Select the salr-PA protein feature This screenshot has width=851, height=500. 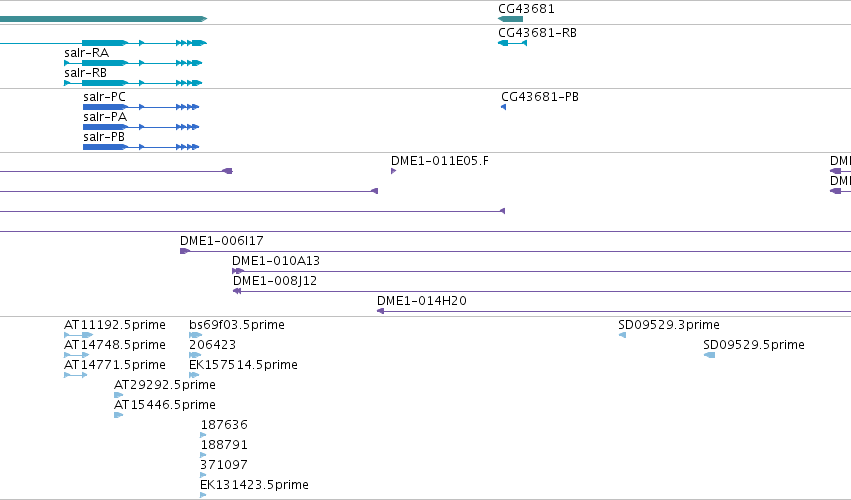pos(141,127)
